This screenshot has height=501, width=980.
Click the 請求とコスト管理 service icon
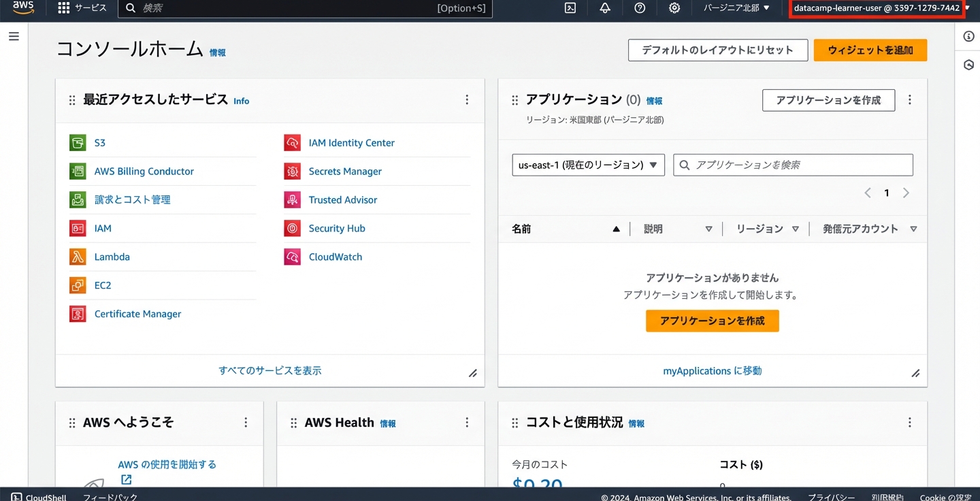tap(78, 200)
